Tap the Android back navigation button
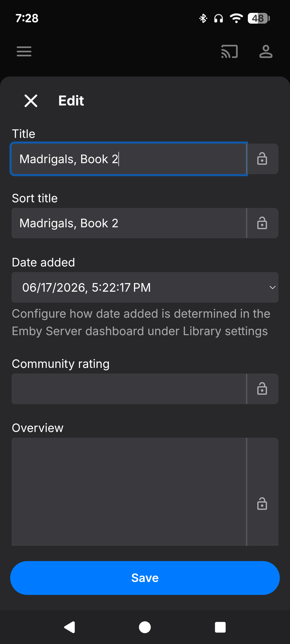290x644 pixels. [x=70, y=627]
